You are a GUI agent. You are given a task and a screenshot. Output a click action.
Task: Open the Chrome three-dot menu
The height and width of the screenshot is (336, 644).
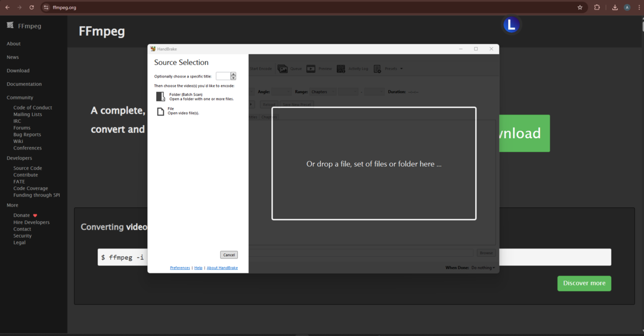[639, 7]
